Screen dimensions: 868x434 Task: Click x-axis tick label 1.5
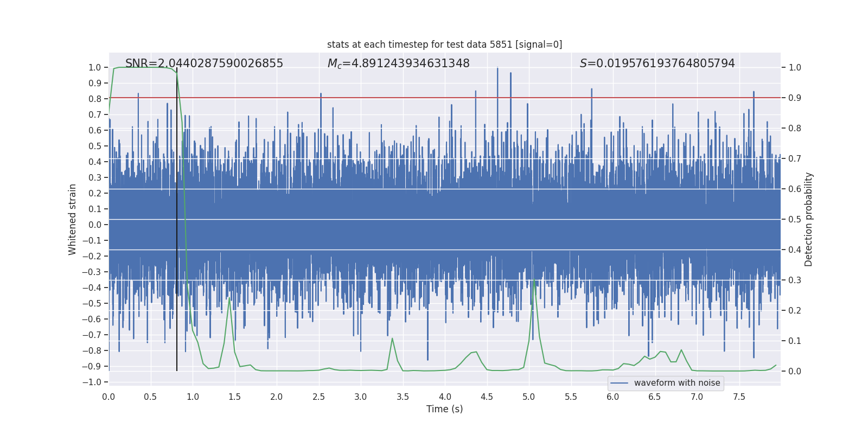click(234, 397)
